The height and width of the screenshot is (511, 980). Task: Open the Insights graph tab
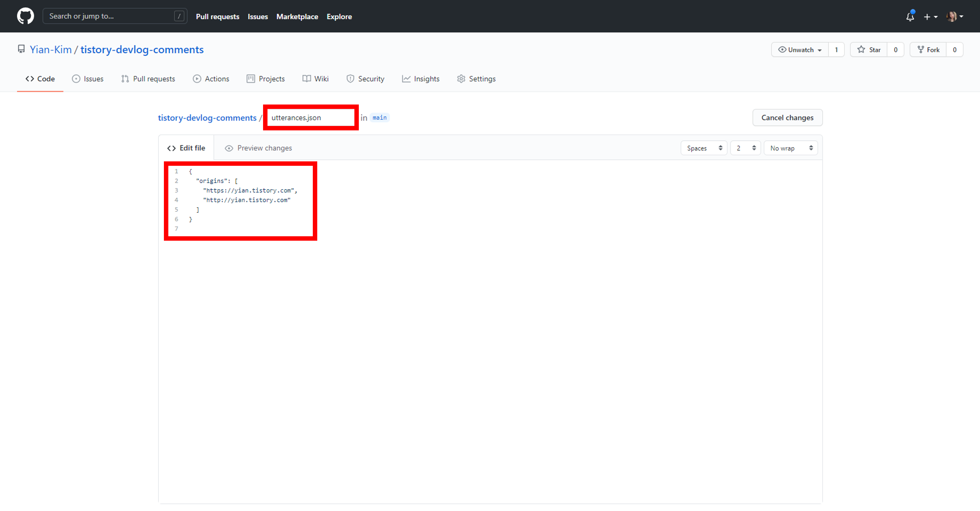(x=421, y=79)
